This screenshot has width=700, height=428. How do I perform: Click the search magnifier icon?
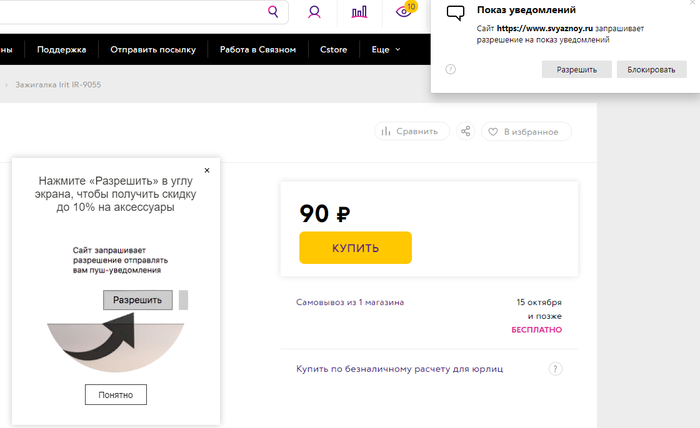[x=273, y=12]
